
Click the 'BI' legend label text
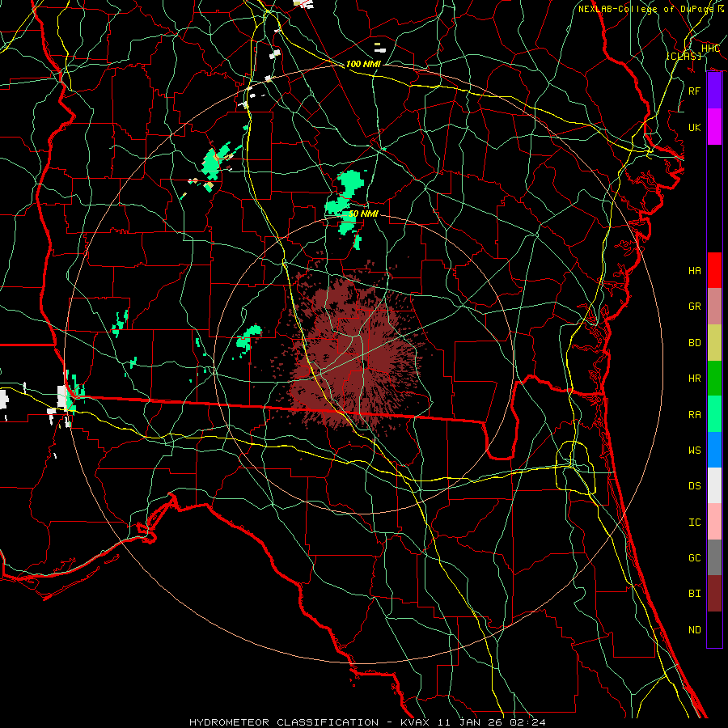pos(694,594)
